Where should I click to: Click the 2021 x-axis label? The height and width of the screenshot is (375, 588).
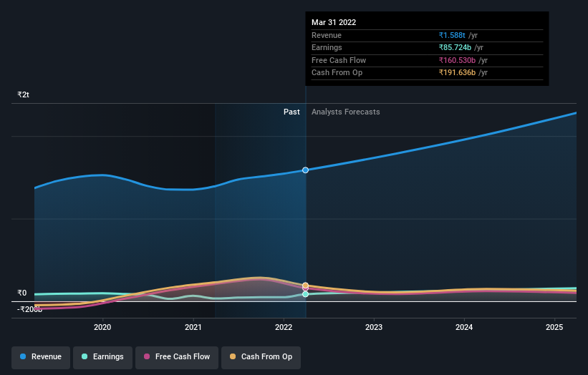(193, 328)
